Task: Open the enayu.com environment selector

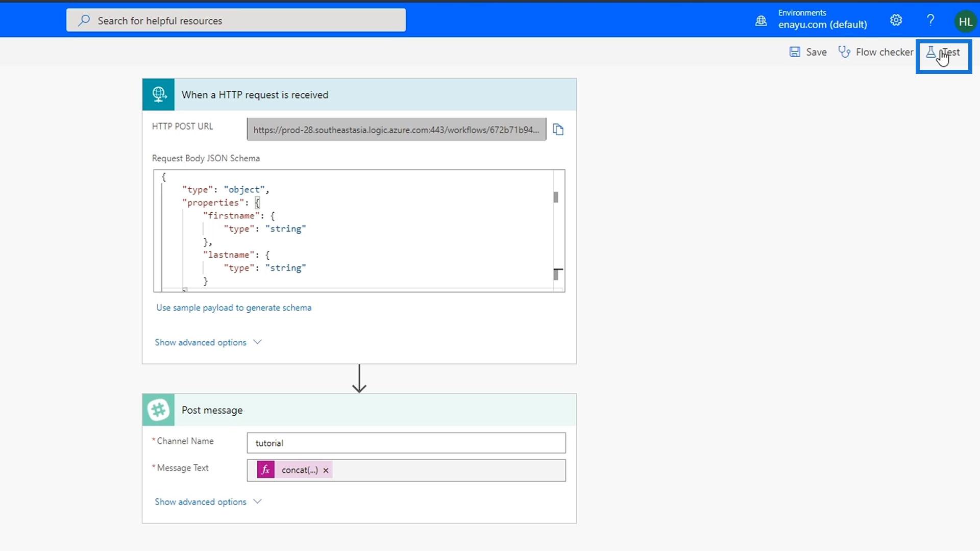Action: point(822,24)
